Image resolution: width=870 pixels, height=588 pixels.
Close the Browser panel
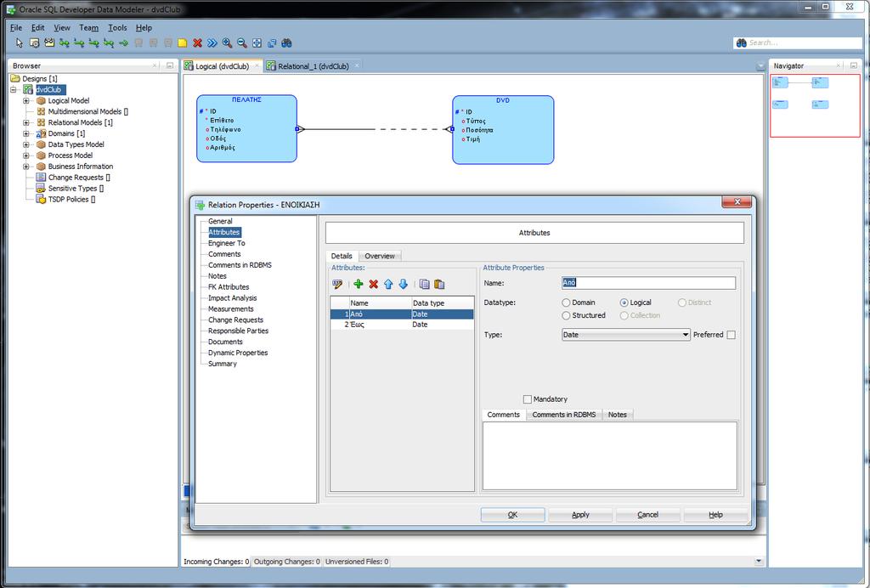[155, 65]
